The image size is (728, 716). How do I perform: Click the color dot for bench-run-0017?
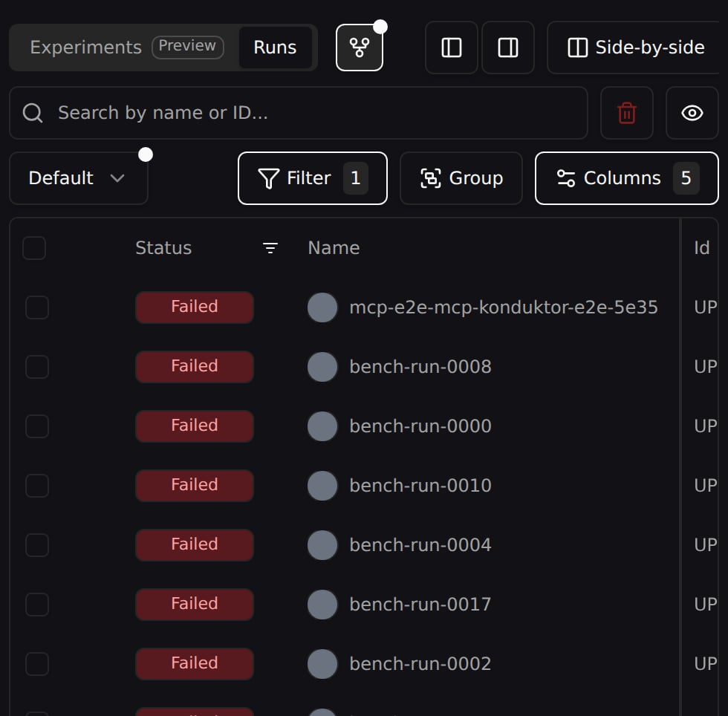pos(322,605)
